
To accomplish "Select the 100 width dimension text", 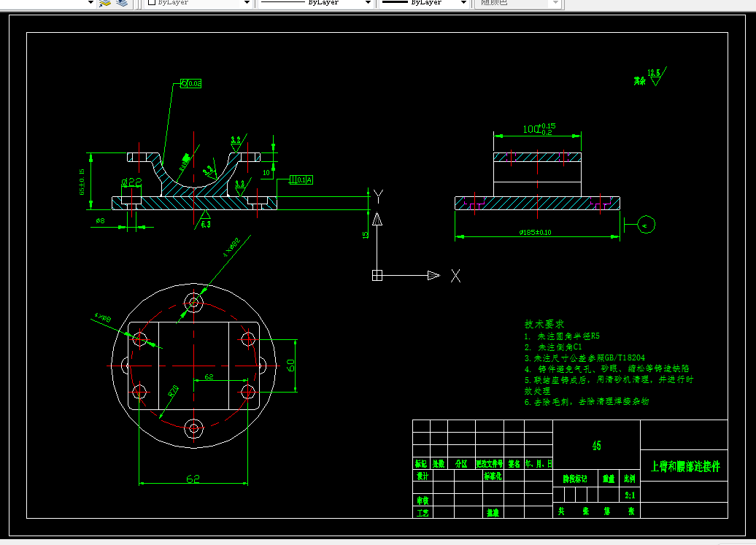I will coord(539,128).
